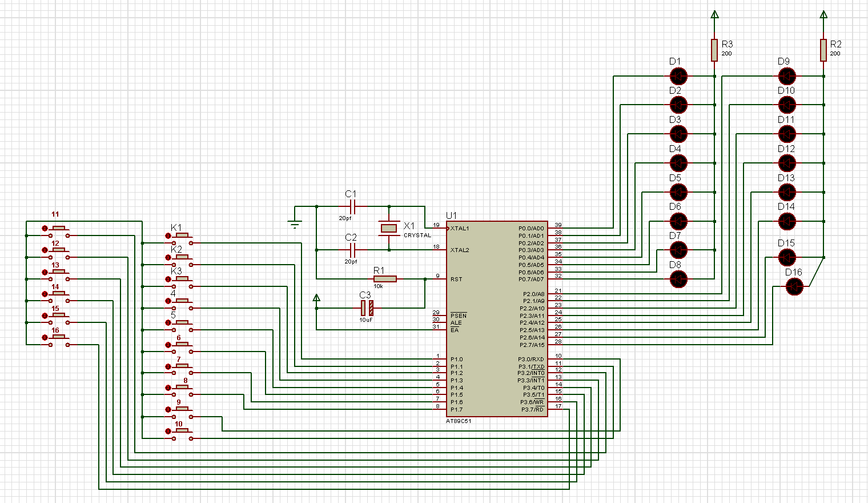Select LED D12 symbol
Screen dimensions: 868x503
tap(787, 163)
